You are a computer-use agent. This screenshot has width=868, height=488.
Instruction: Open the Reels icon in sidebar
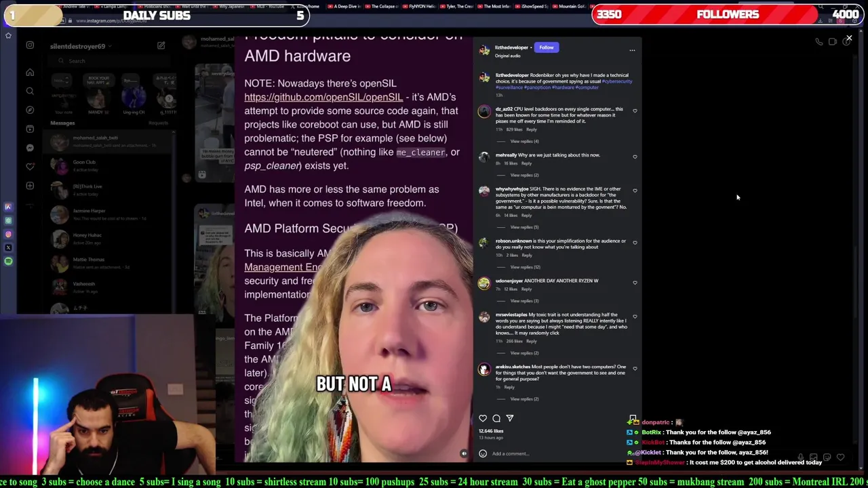click(30, 129)
